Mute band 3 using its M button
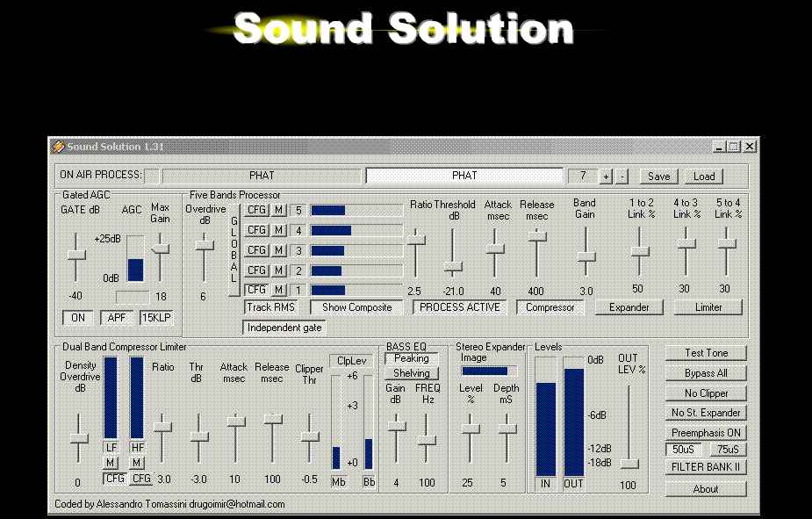812x519 pixels. pyautogui.click(x=278, y=250)
